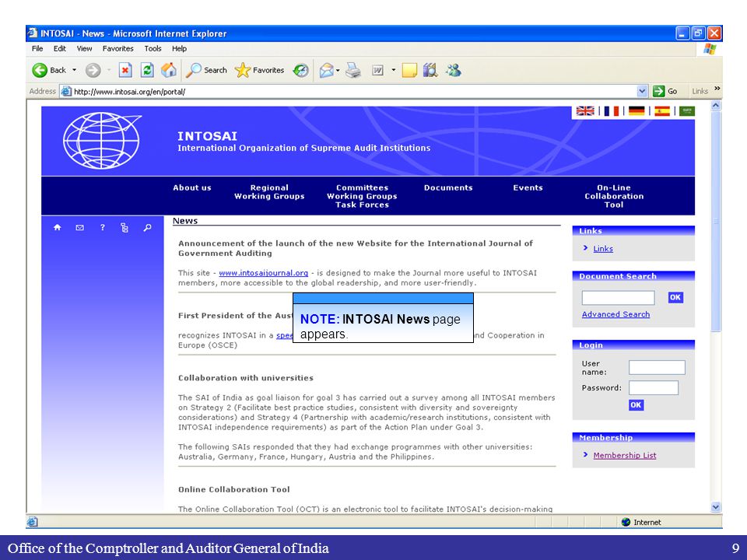Open Forward button history dropdown arrow
This screenshot has width=747, height=560.
pyautogui.click(x=109, y=71)
